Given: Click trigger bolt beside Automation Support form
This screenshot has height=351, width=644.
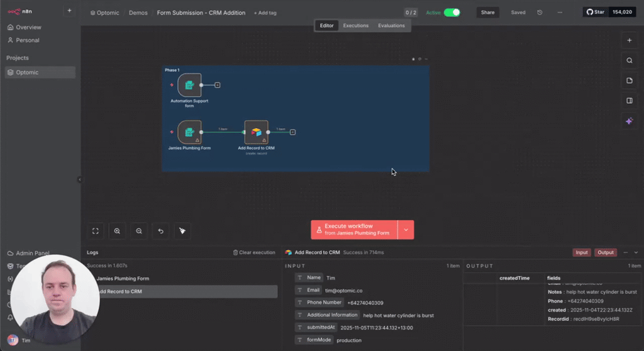Looking at the screenshot, I should click(x=172, y=85).
